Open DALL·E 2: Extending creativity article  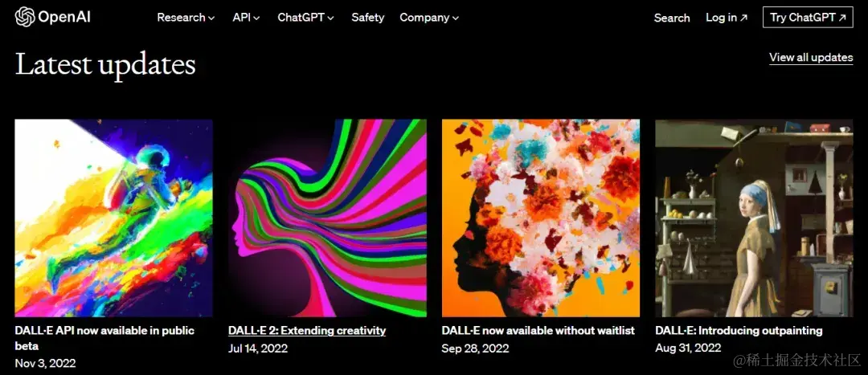(307, 331)
